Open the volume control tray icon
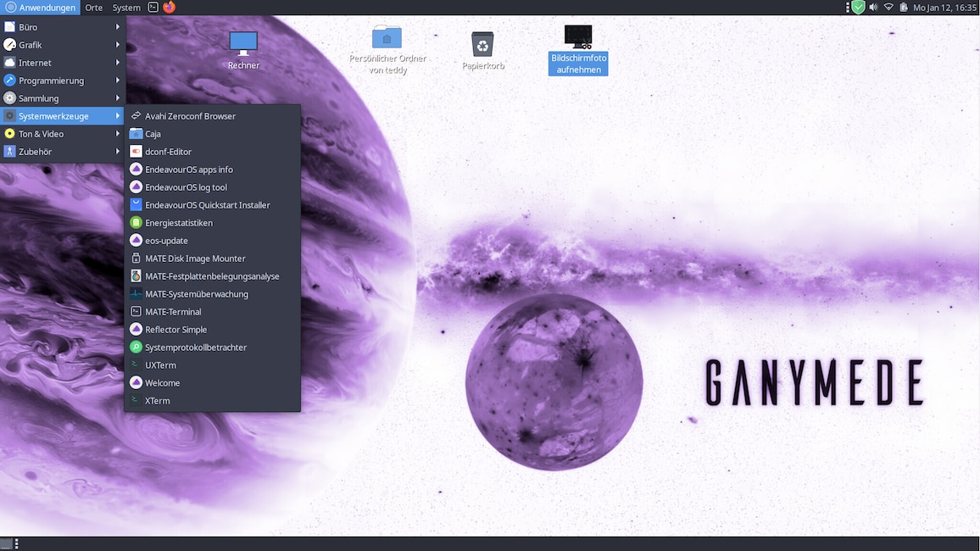 coord(873,8)
